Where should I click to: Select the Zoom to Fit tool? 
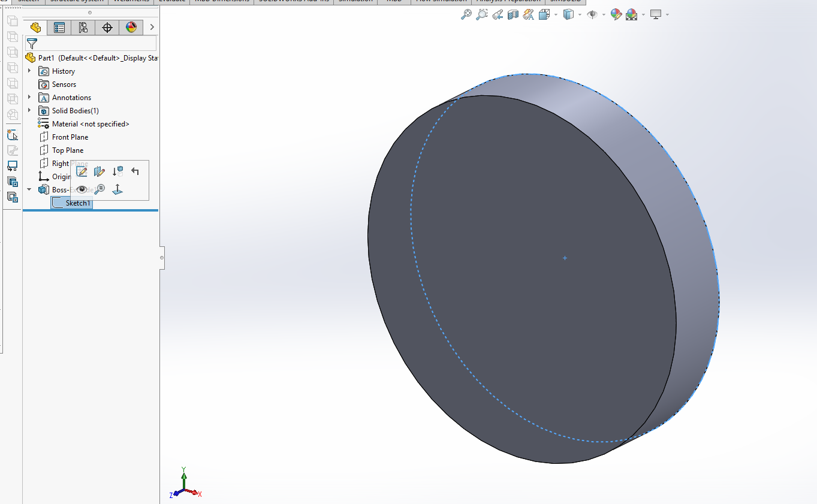(x=466, y=14)
